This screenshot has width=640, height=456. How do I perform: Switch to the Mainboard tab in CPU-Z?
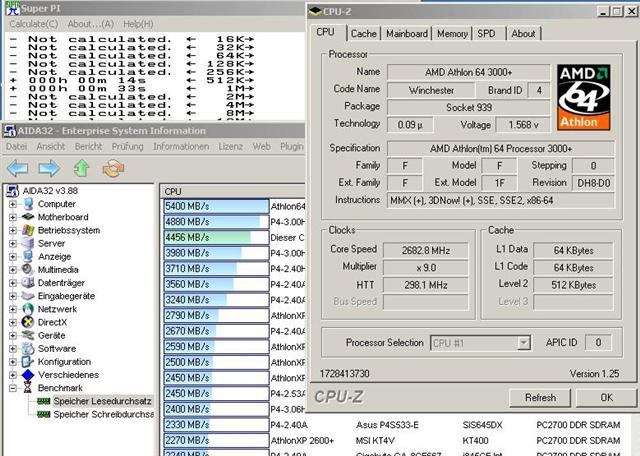click(407, 33)
